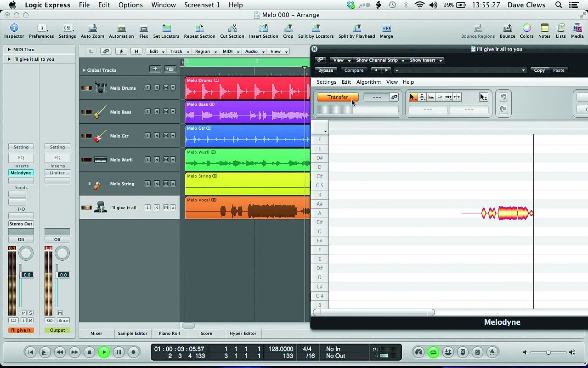Select Melodyne's timing tool
Viewport: 588px width, 368px height.
point(448,97)
